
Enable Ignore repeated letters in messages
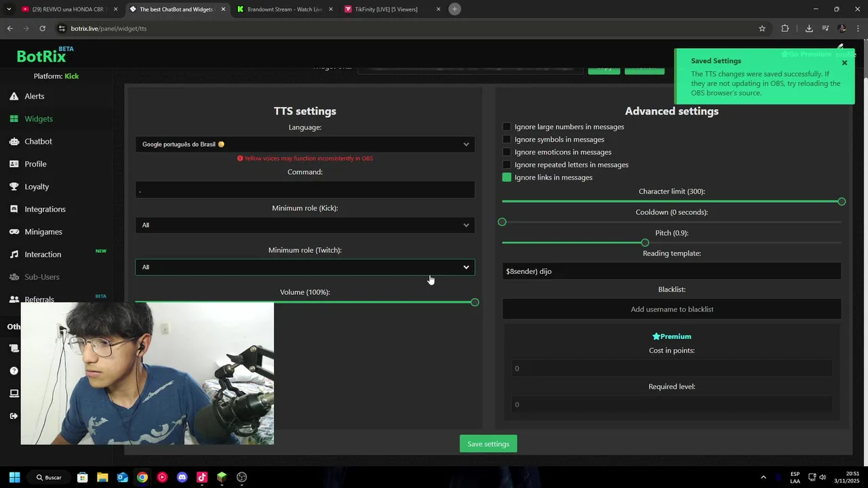(507, 165)
